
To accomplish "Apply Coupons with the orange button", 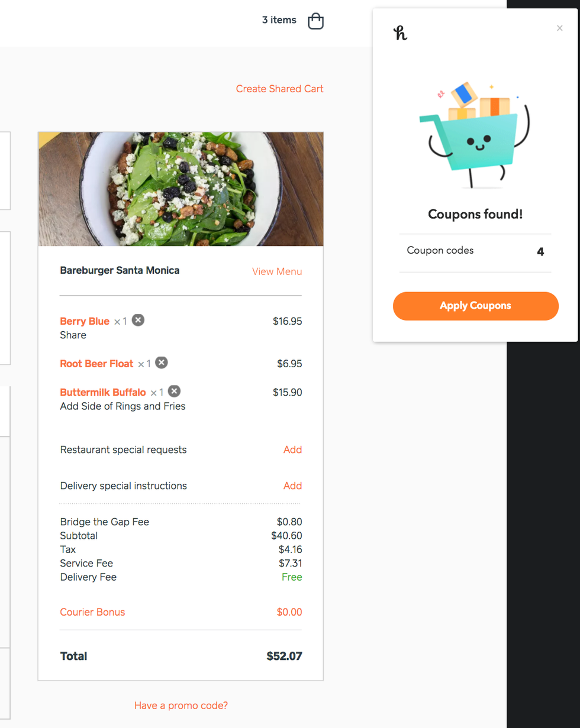I will click(476, 306).
